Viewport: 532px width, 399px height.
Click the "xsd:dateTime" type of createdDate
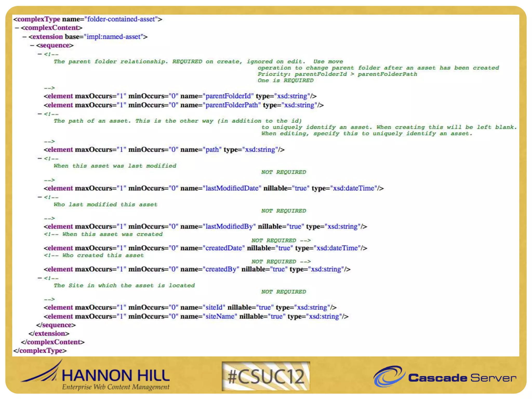point(337,248)
